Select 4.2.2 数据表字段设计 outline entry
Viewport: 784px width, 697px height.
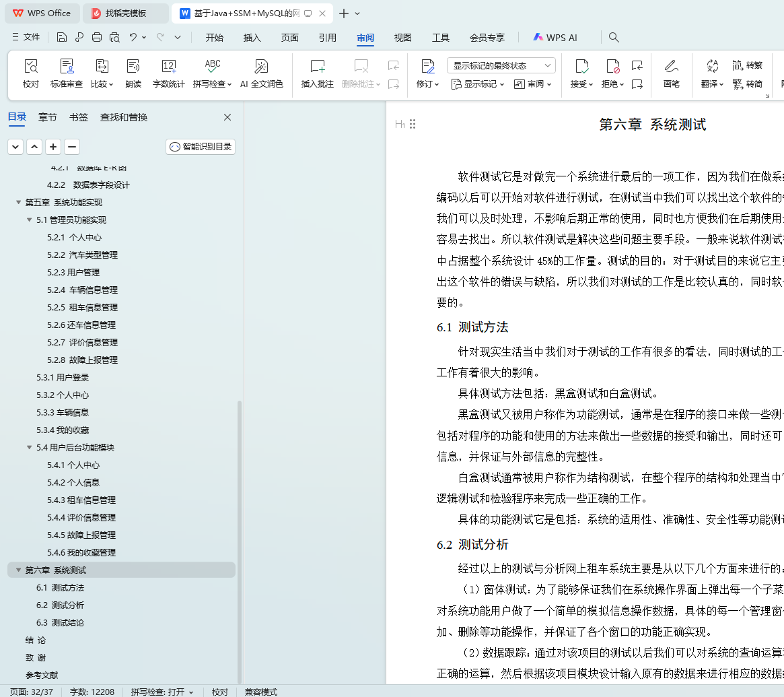[88, 185]
